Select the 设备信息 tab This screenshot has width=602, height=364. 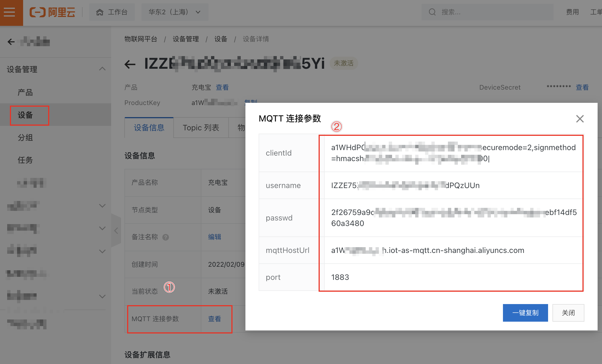click(x=149, y=128)
